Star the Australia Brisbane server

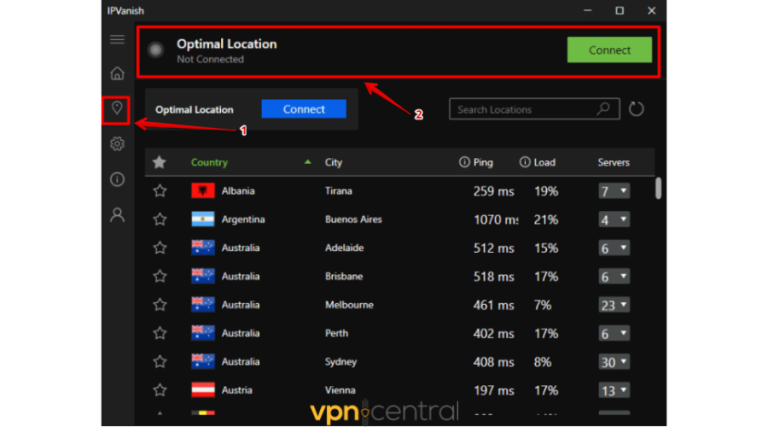[x=160, y=276]
